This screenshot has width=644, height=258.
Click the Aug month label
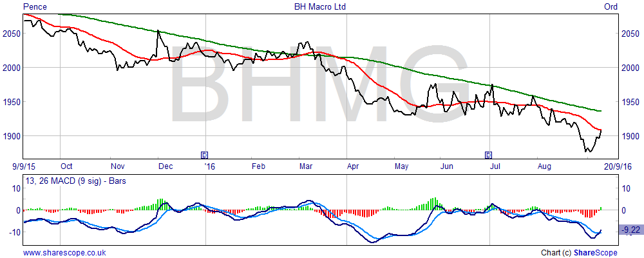(x=544, y=166)
